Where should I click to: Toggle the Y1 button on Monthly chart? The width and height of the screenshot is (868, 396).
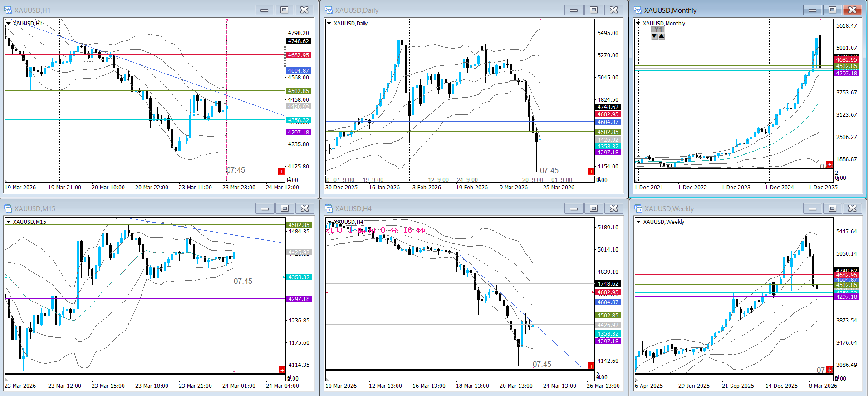[658, 30]
